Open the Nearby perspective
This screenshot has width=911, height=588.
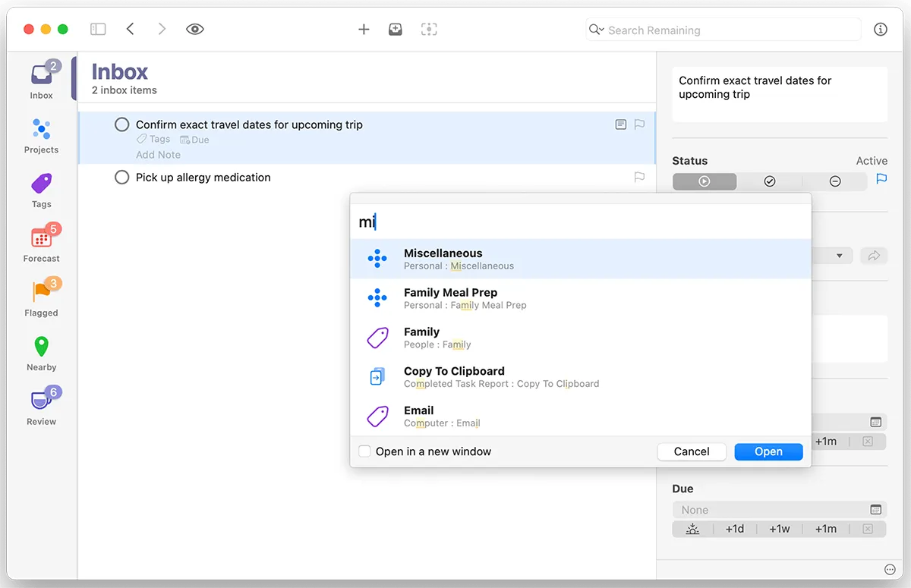[x=41, y=353]
